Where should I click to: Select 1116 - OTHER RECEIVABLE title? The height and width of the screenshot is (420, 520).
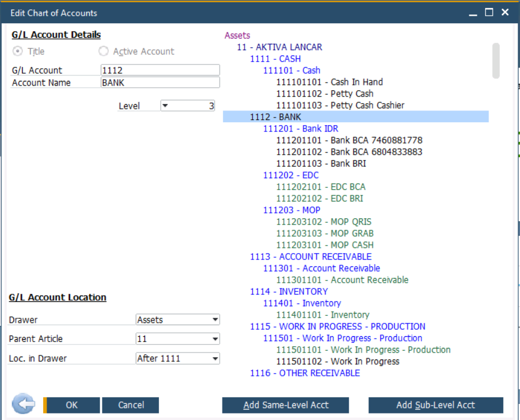point(305,373)
